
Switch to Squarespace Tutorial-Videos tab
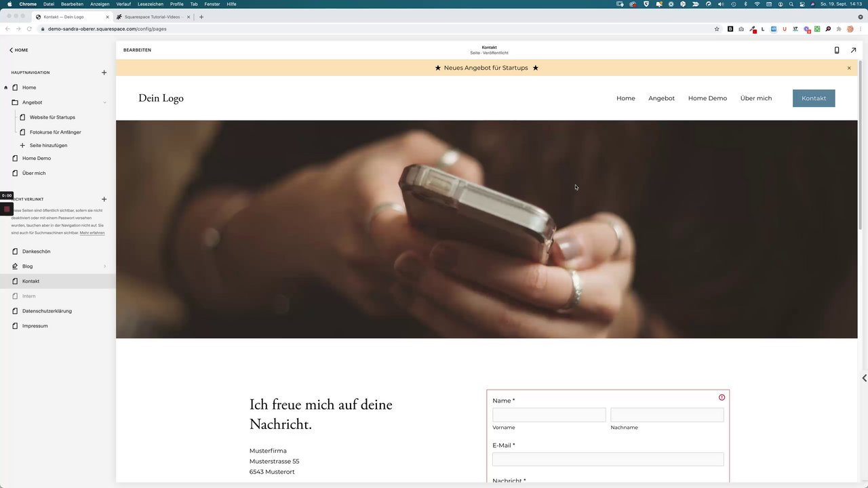coord(152,17)
